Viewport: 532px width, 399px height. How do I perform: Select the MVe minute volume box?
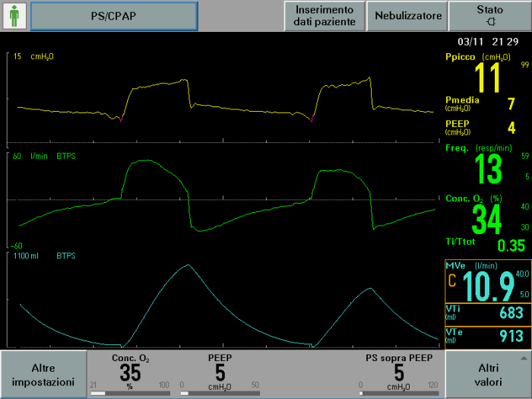pos(487,280)
